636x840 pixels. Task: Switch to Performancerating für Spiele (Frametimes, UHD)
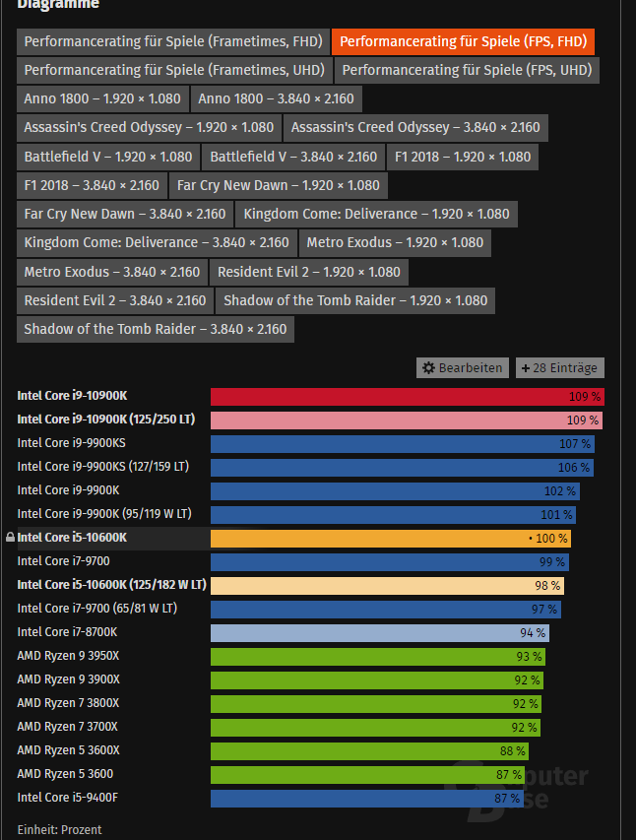174,70
